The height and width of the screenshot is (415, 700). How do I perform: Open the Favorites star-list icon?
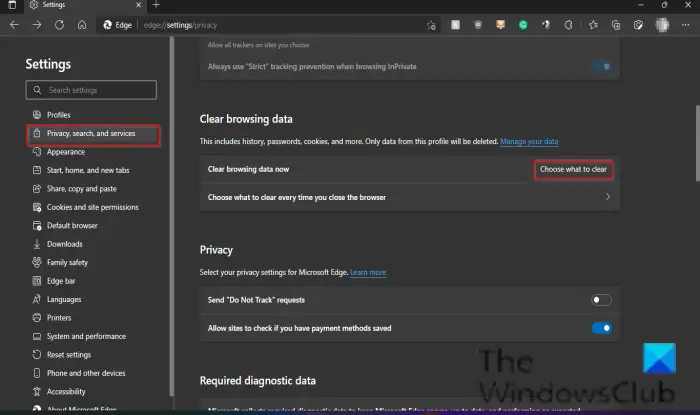click(593, 25)
